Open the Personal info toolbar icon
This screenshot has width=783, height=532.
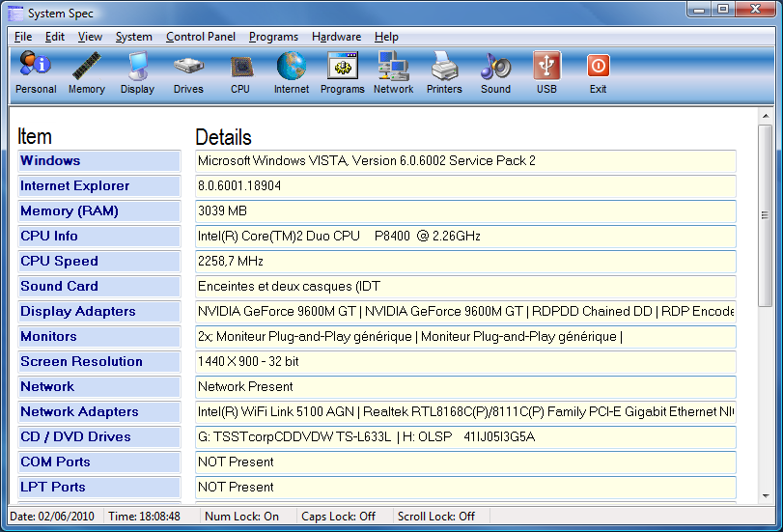(x=36, y=73)
